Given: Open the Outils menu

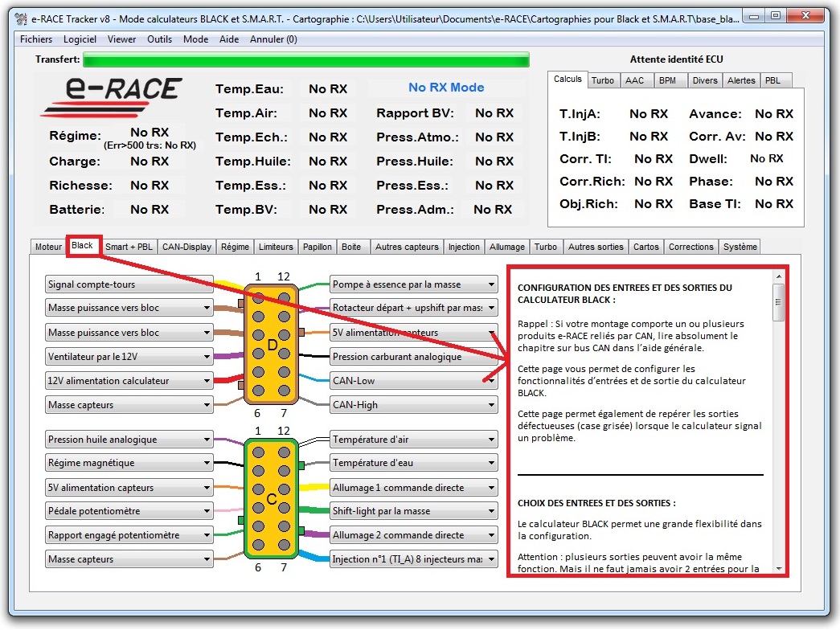Looking at the screenshot, I should pos(159,39).
